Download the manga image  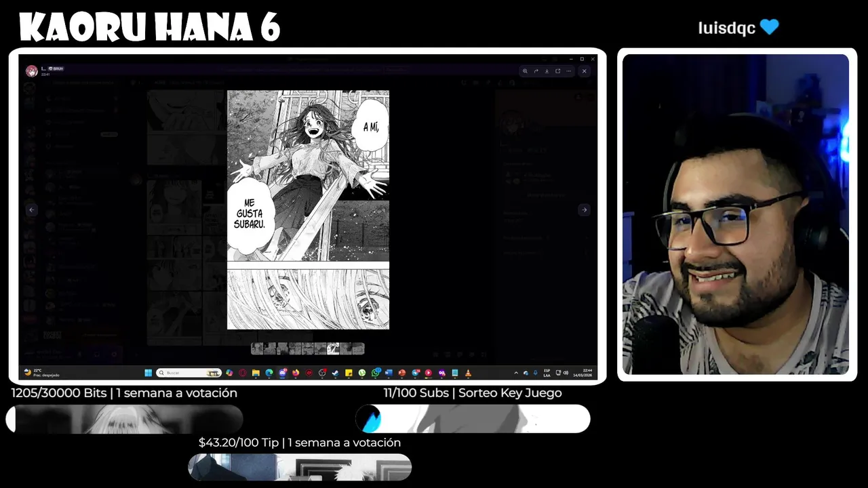click(x=547, y=71)
